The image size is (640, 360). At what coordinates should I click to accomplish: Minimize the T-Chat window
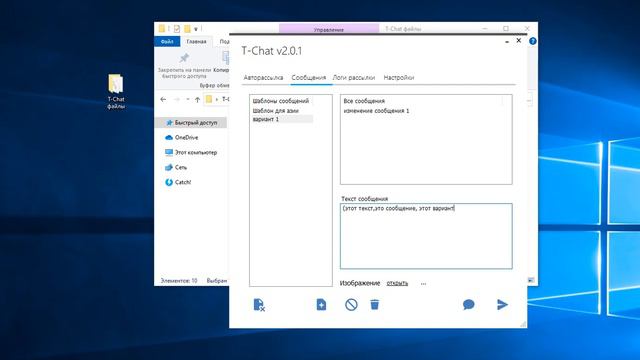pyautogui.click(x=507, y=41)
